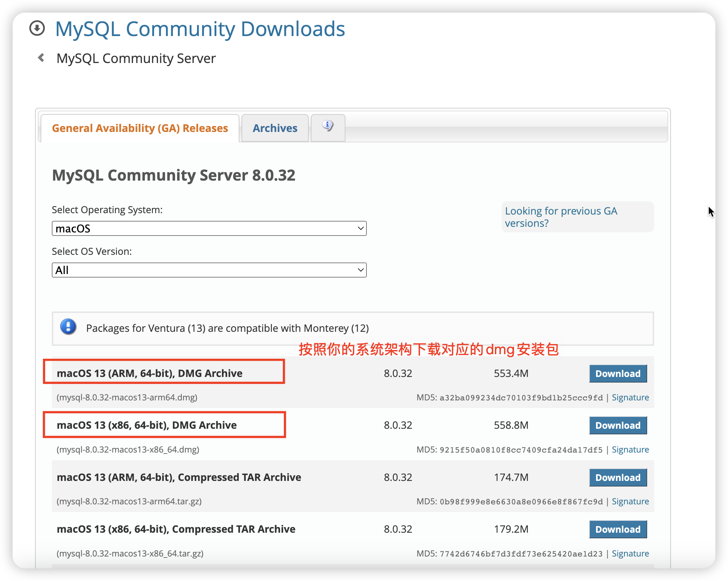The image size is (728, 581).
Task: Open the info tab with speech bubble icon
Action: pos(328,126)
